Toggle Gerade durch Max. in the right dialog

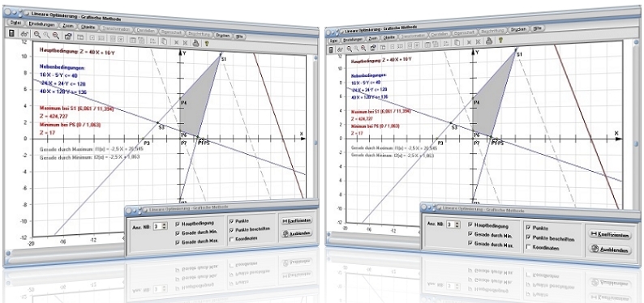tap(470, 244)
